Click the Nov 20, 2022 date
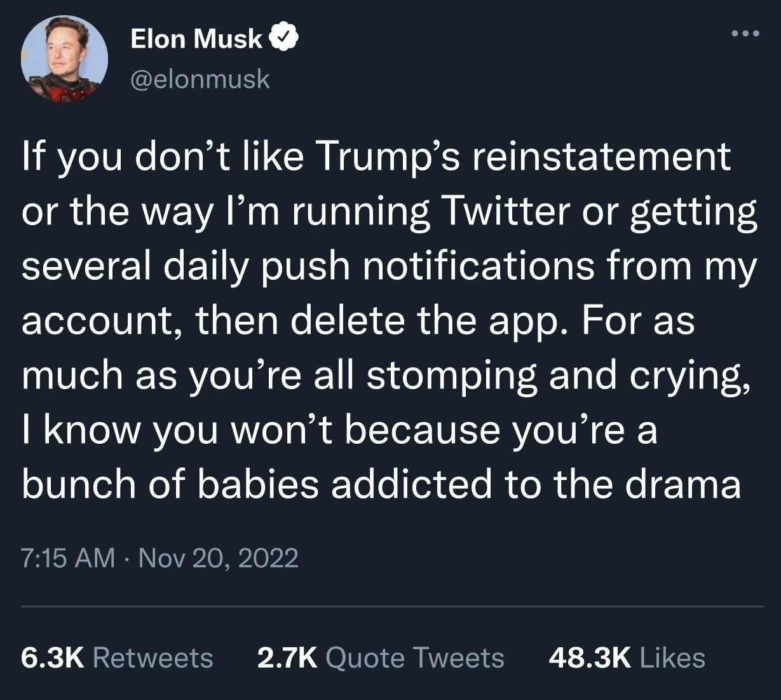This screenshot has width=781, height=700. point(218,558)
